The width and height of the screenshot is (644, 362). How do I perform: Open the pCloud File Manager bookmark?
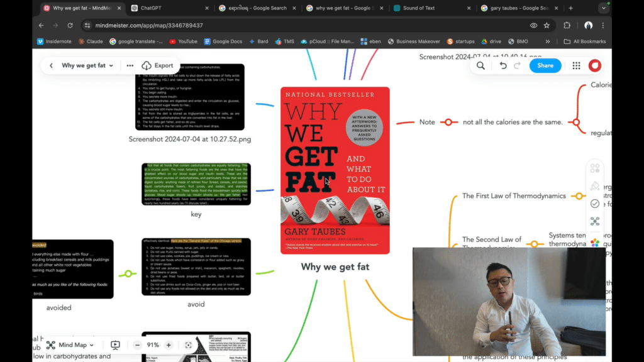pos(327,41)
